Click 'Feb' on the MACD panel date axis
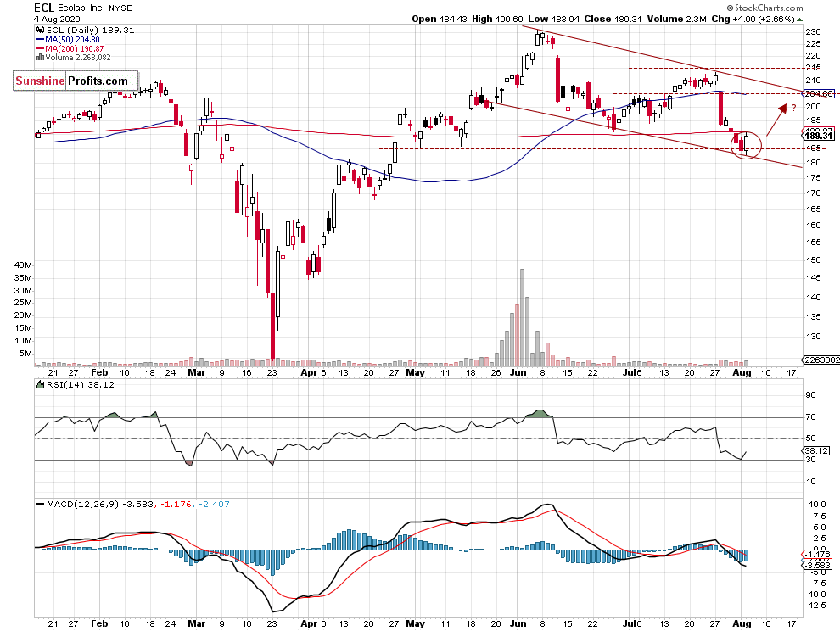Screen dimensions: 840x631 (99, 623)
